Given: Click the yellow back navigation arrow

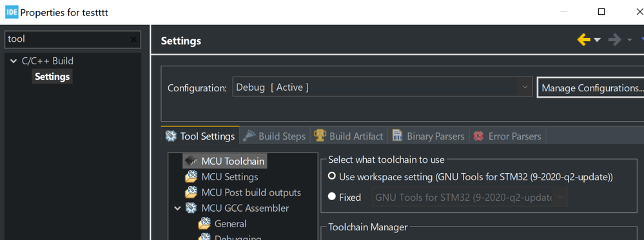Looking at the screenshot, I should point(583,40).
